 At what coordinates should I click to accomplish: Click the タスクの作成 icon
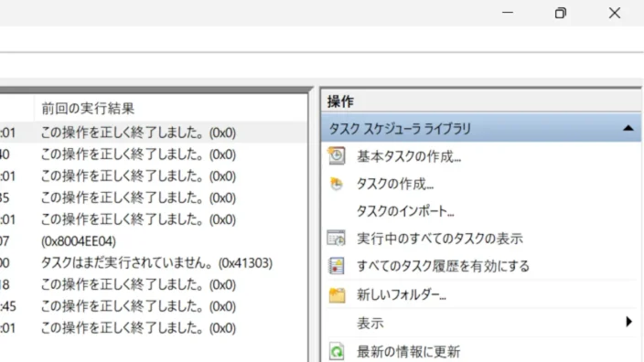click(337, 184)
